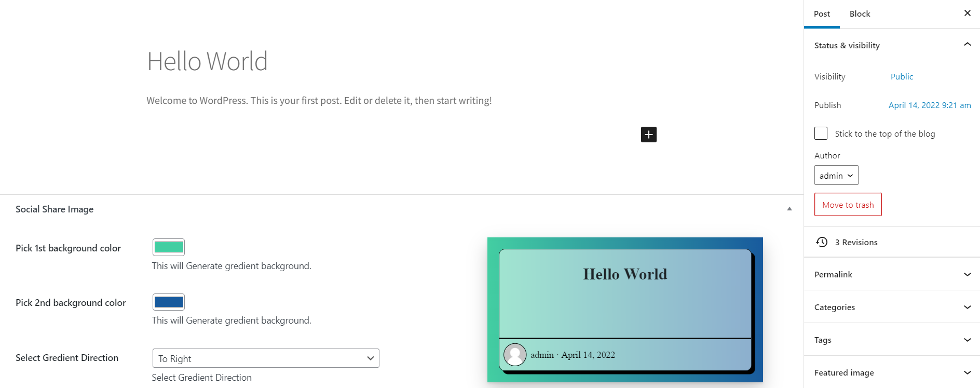
Task: Pick the blue 2nd background color swatch
Action: click(x=169, y=302)
